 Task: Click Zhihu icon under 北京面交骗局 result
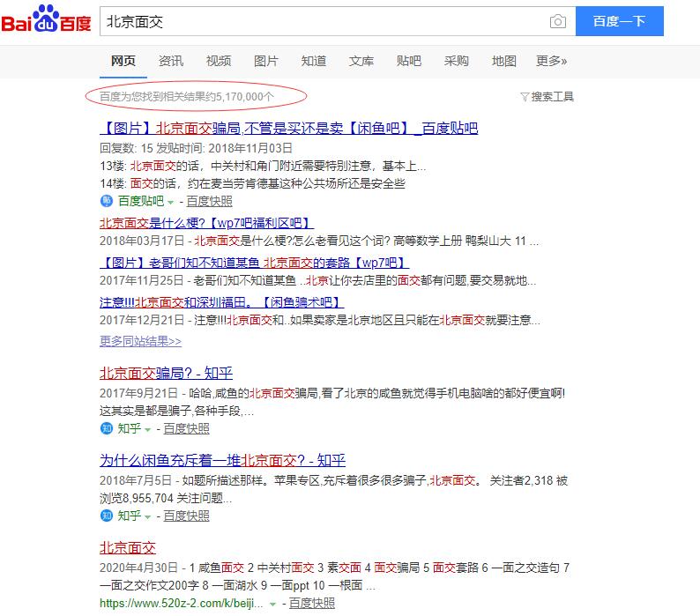tap(107, 428)
